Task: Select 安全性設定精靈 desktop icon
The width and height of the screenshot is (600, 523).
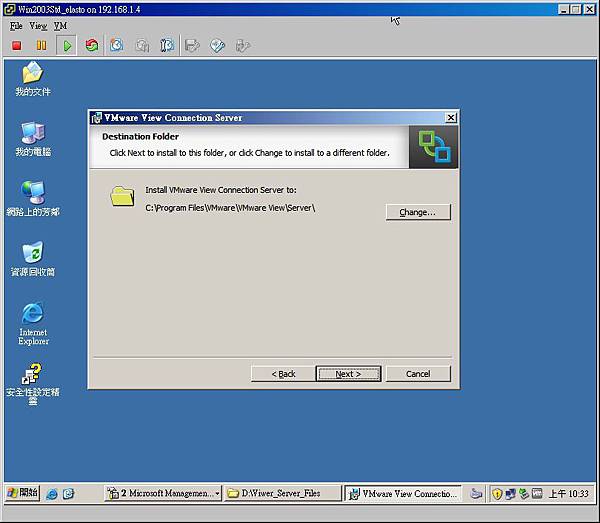Action: click(33, 384)
